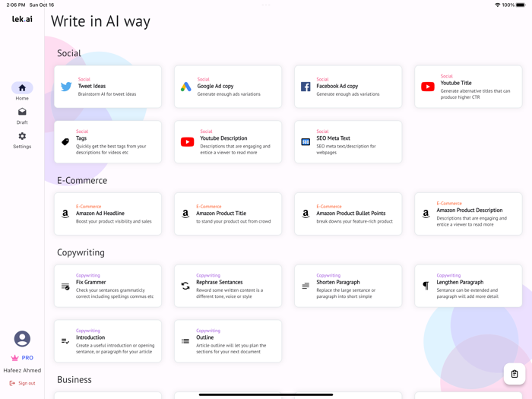This screenshot has width=532, height=399.
Task: Click 'Boost your product visibility and sales'
Action: [114, 221]
